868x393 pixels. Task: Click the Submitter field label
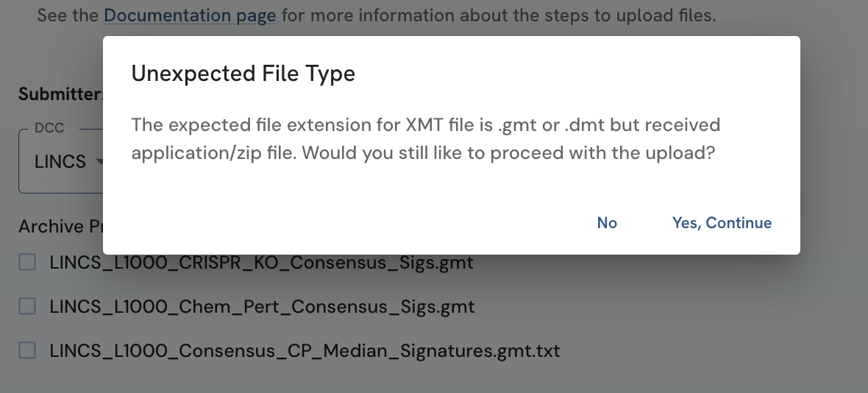60,94
